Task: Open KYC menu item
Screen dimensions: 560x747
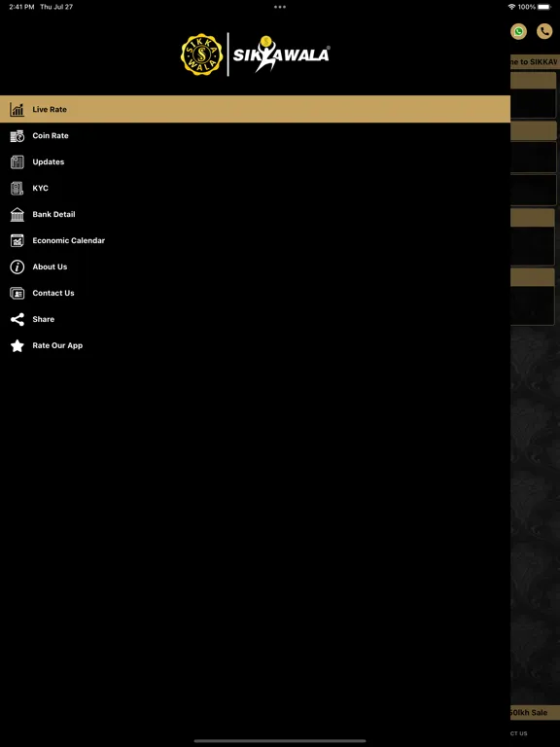Action: point(256,188)
